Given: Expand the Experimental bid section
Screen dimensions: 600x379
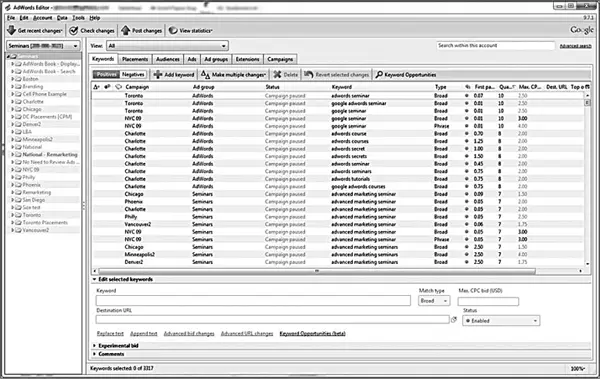Looking at the screenshot, I should (x=95, y=346).
